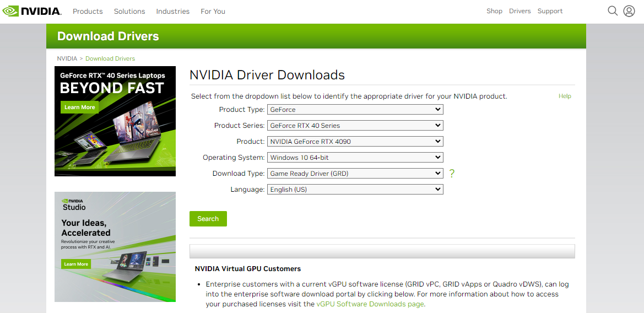Click the NVIDIA Driver Downloads heading
Screen dimensions: 644x313
click(x=267, y=75)
